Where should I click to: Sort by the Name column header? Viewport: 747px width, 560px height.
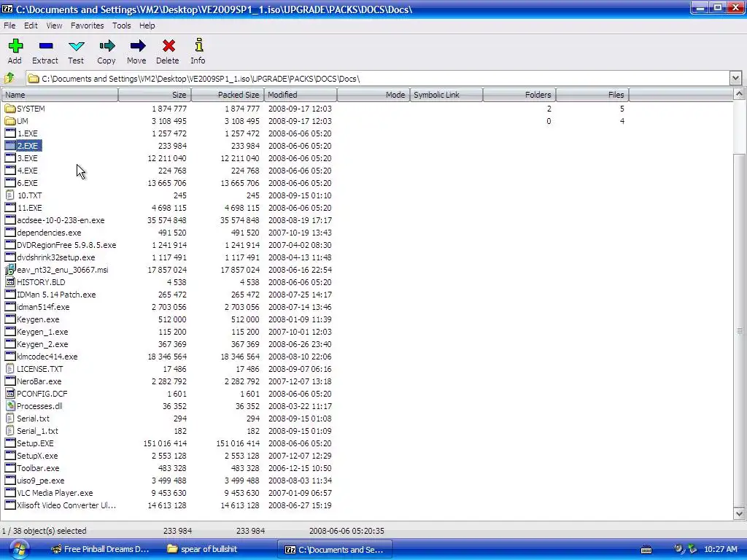(x=60, y=95)
